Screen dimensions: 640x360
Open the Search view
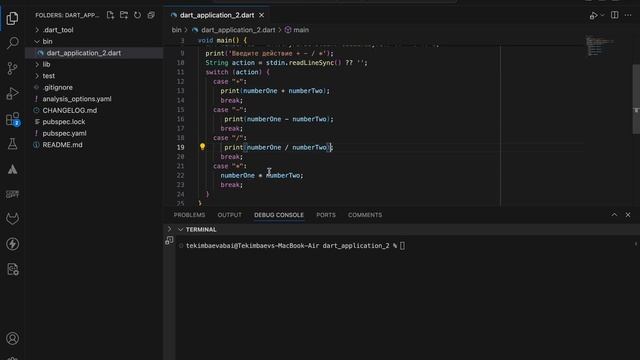pos(12,43)
